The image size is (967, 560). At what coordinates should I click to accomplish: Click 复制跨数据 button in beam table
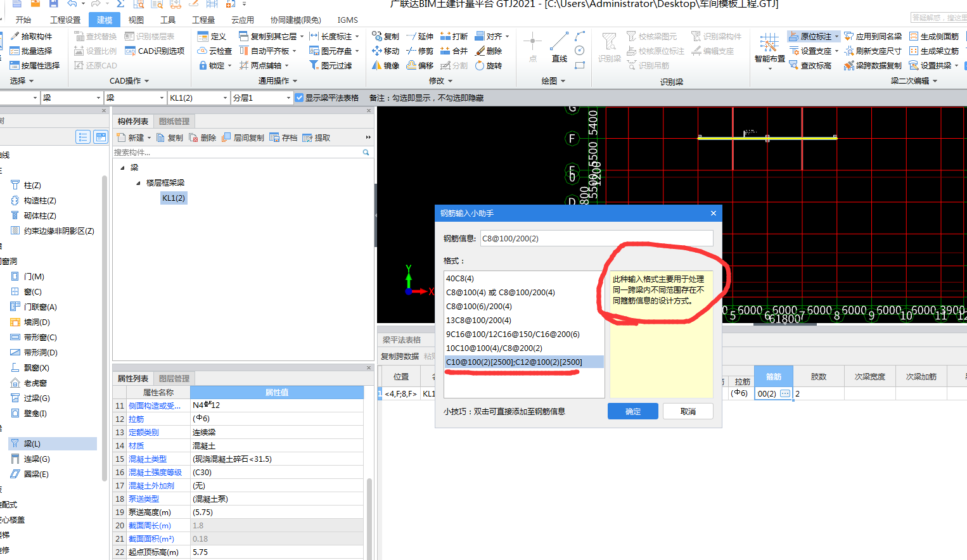tap(400, 356)
